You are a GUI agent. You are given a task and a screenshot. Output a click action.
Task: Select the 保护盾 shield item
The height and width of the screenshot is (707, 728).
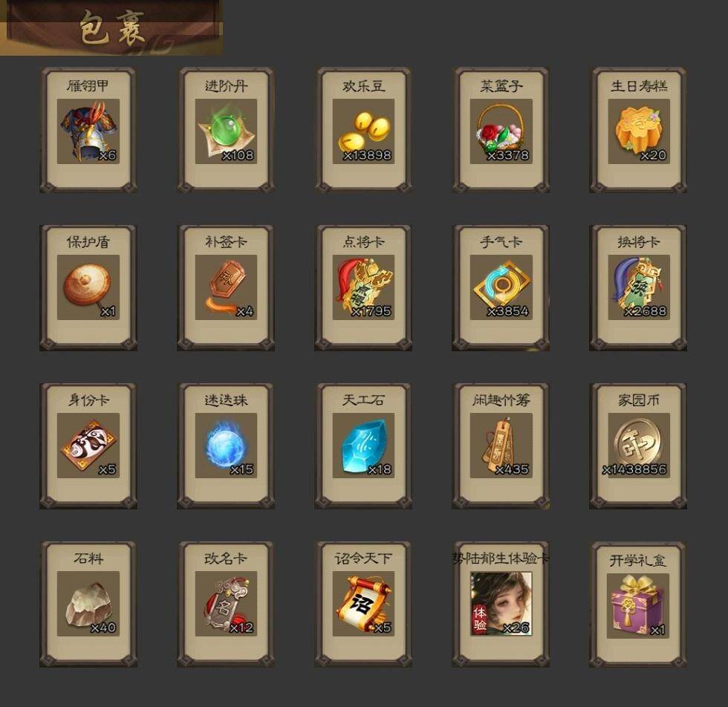(88, 287)
